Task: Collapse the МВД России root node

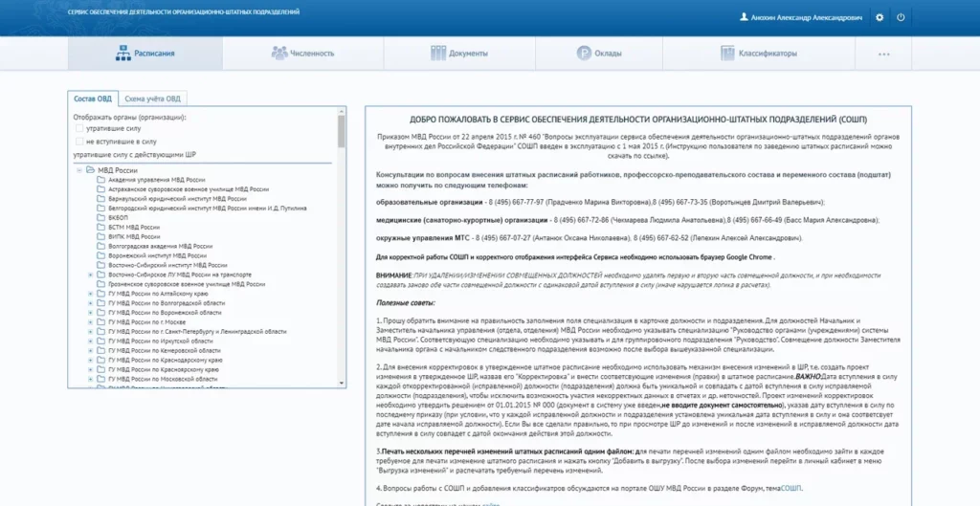Action: (79, 170)
